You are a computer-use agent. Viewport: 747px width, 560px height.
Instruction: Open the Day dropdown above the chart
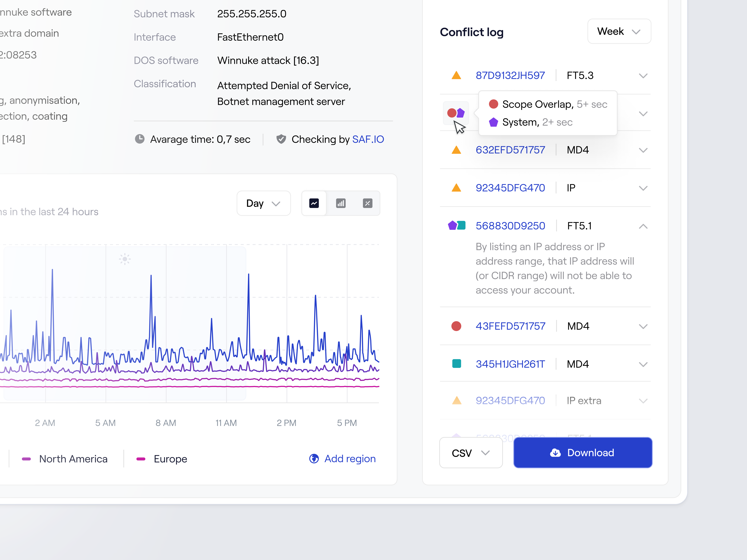[263, 203]
